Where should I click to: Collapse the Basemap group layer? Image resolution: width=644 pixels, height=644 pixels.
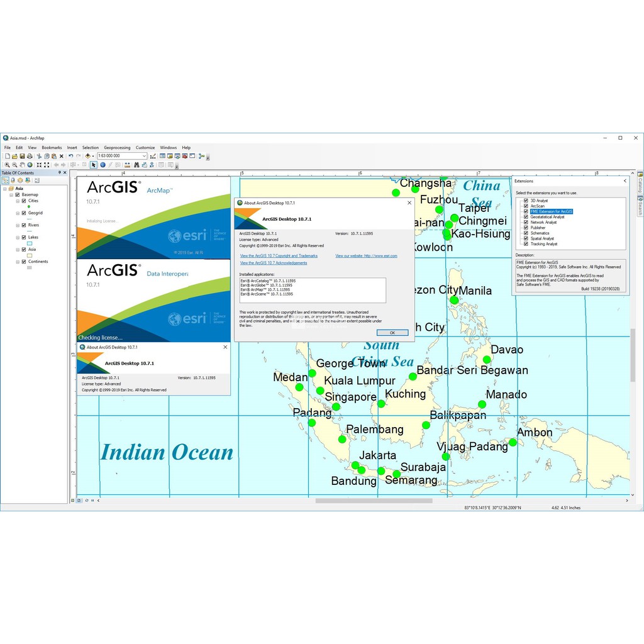pyautogui.click(x=11, y=195)
